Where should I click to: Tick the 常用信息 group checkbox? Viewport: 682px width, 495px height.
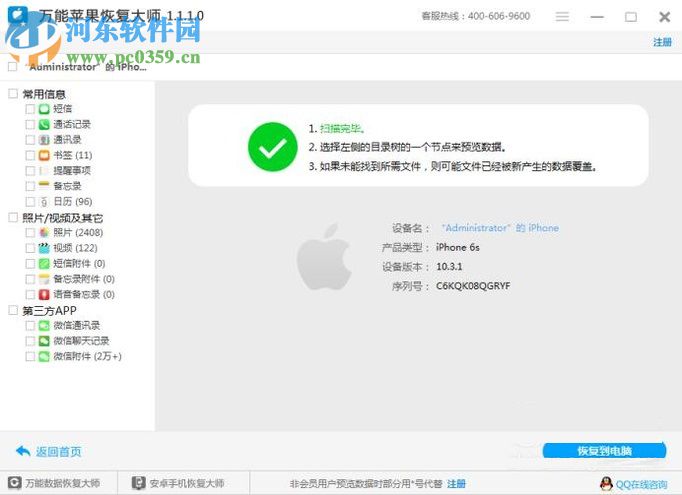(x=13, y=94)
